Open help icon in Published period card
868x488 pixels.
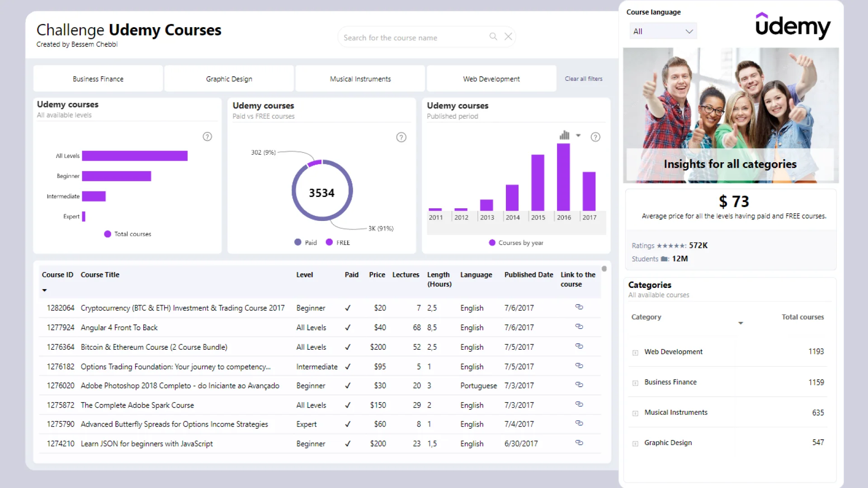tap(595, 137)
